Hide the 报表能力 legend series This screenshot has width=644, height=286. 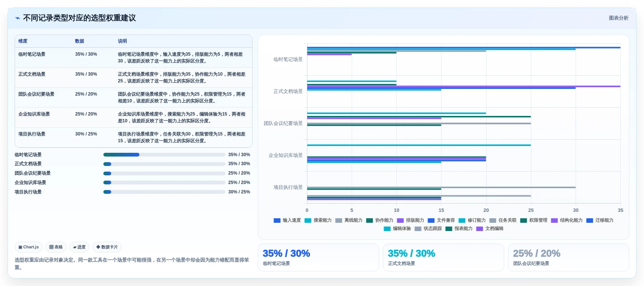coord(459,228)
